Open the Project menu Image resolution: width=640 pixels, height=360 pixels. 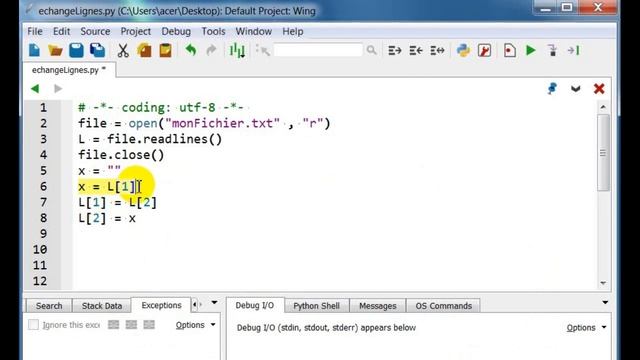click(x=136, y=31)
